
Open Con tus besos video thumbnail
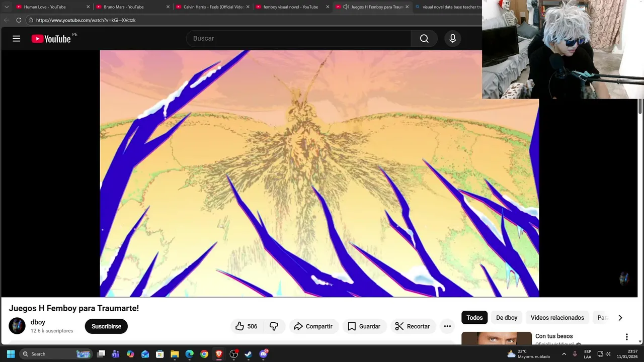click(x=497, y=338)
